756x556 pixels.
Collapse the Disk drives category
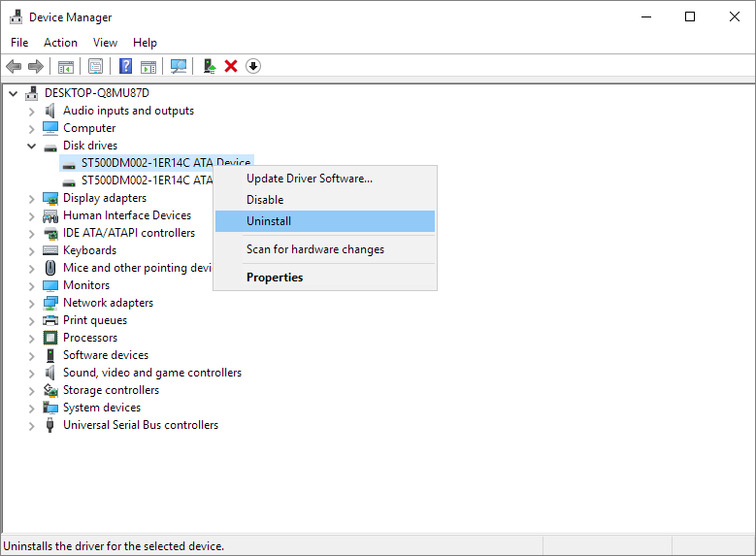point(32,147)
